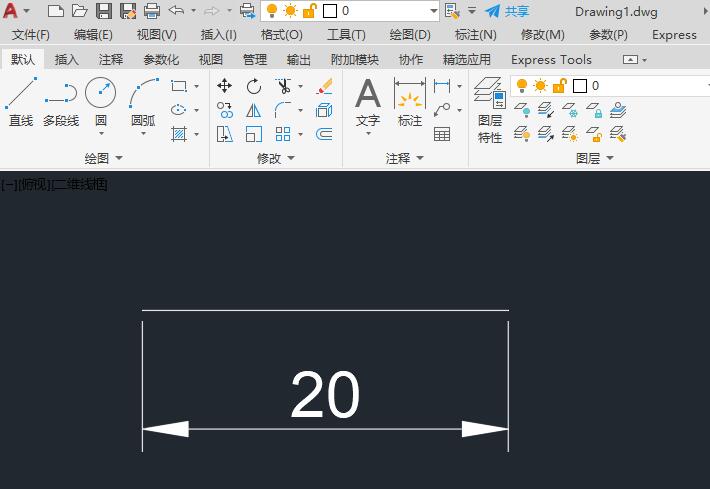Open the Arc tool dropdown arrow
The height and width of the screenshot is (489, 710).
(x=144, y=134)
